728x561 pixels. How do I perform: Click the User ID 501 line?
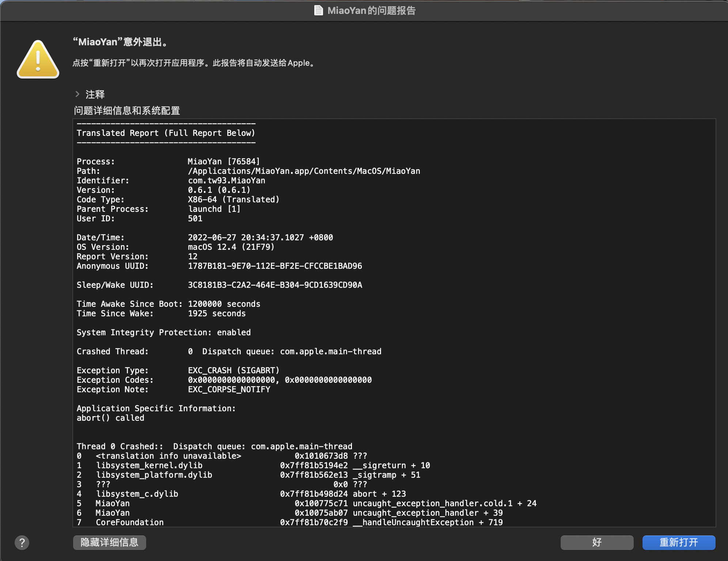(x=140, y=218)
